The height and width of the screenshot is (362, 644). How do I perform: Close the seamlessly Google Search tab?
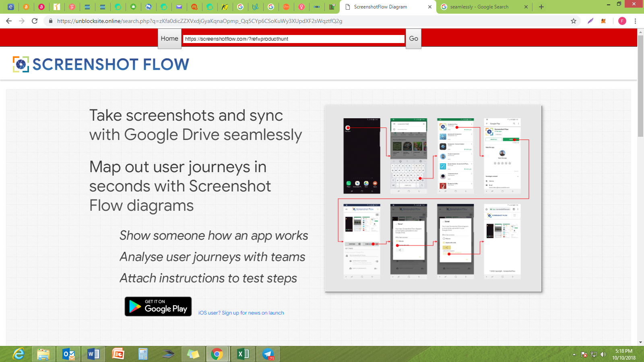(526, 7)
